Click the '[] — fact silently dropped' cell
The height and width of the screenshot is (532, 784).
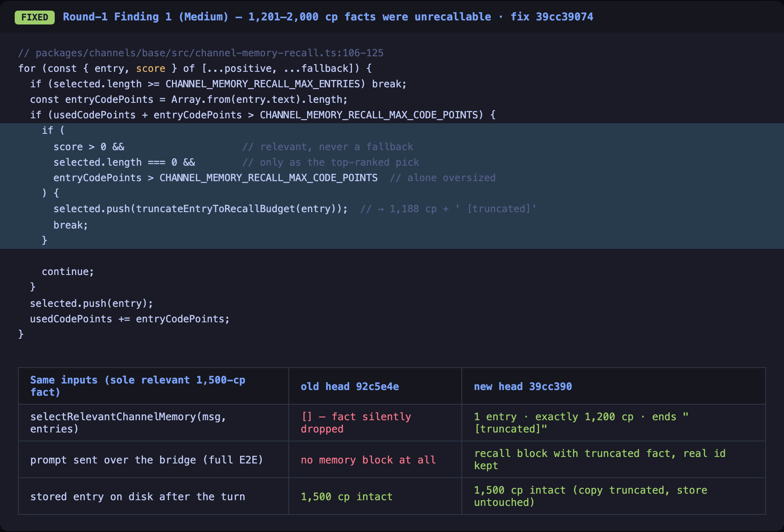pos(375,423)
